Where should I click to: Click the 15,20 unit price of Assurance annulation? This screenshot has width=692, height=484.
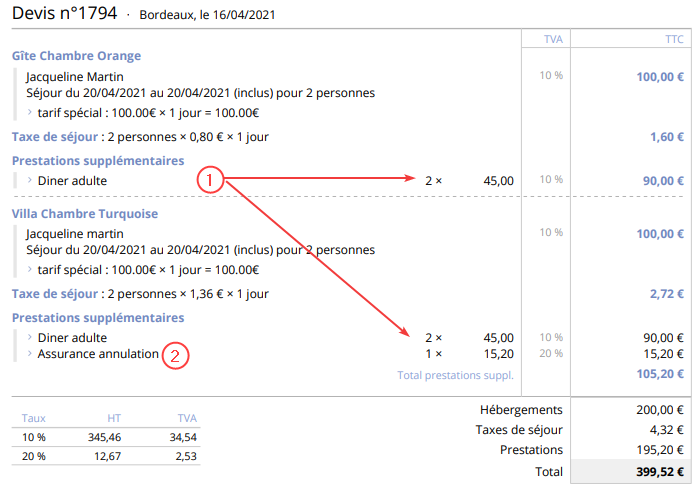coord(498,354)
